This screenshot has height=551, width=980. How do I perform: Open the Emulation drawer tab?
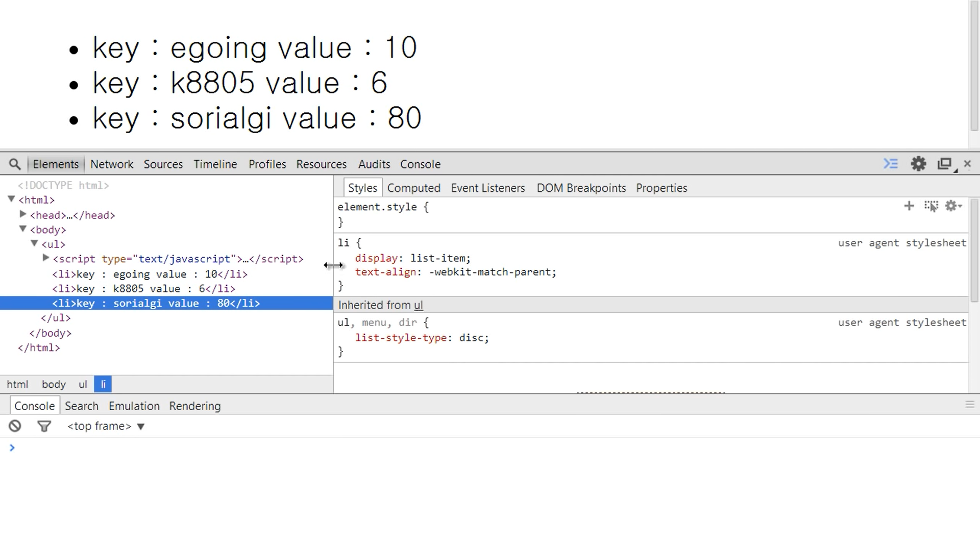pyautogui.click(x=134, y=406)
